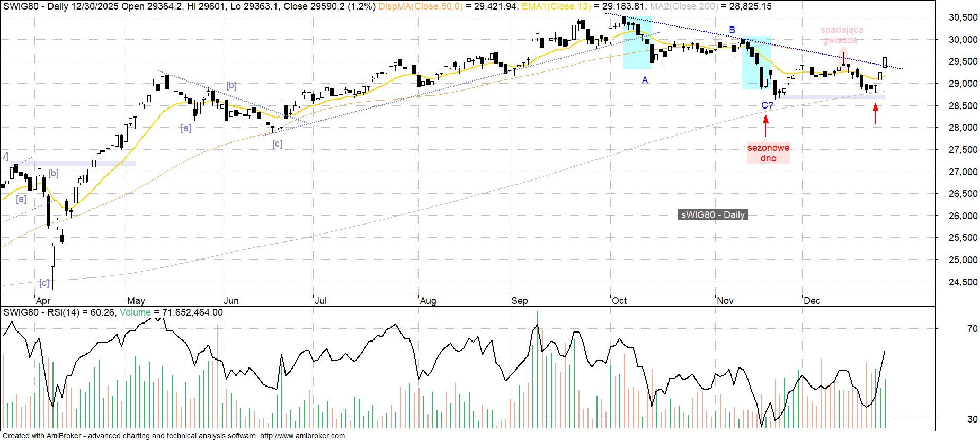Select the "Jun" marker on the time axis

coord(231,301)
